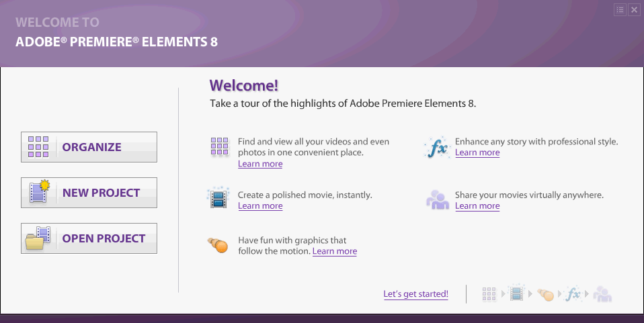
Task: Click the Organize grid icon beside the tour text
Action: click(220, 147)
